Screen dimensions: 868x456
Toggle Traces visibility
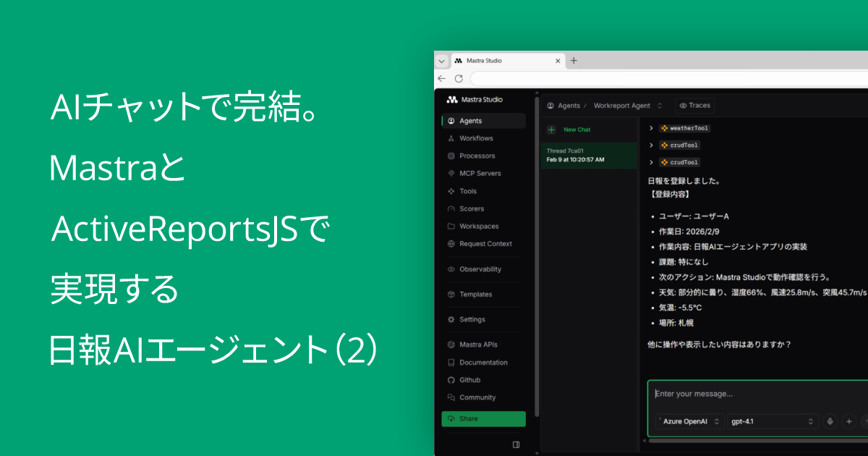click(x=694, y=105)
